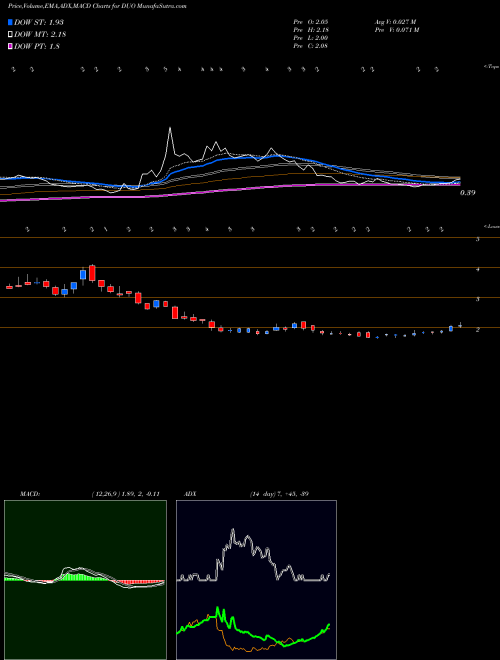The height and width of the screenshot is (660, 500).
Task: Select the 'DOW PT: 1.8' legend label
Action: (x=37, y=46)
